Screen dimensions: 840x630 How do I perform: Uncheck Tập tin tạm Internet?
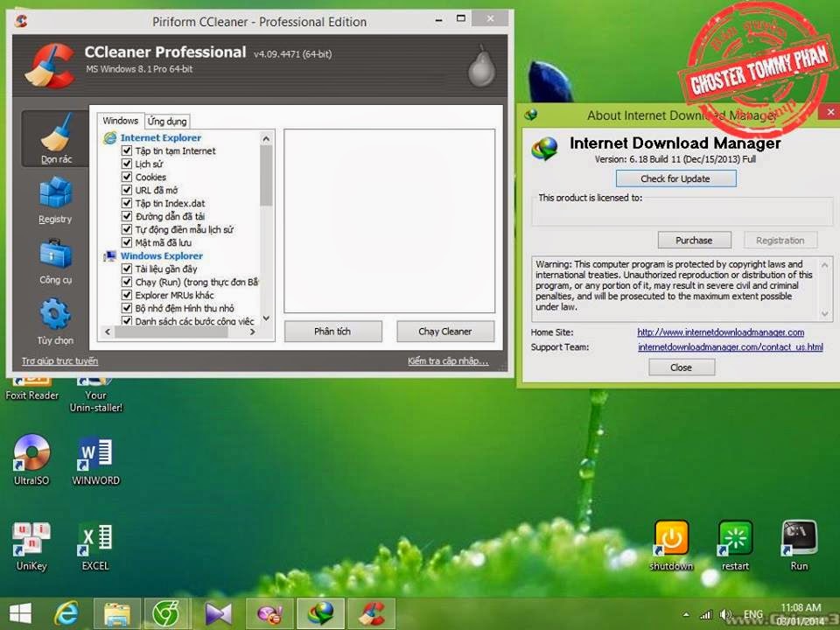pos(126,150)
